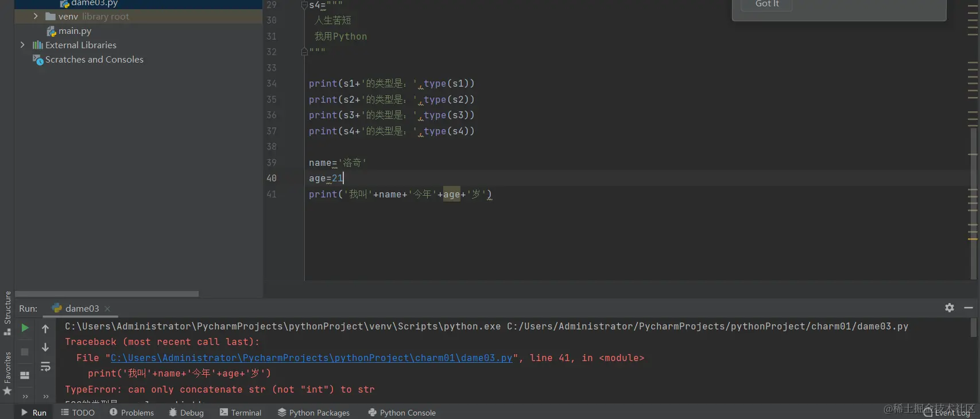
Task: Click the run console vertical scrollbar
Action: point(973,327)
